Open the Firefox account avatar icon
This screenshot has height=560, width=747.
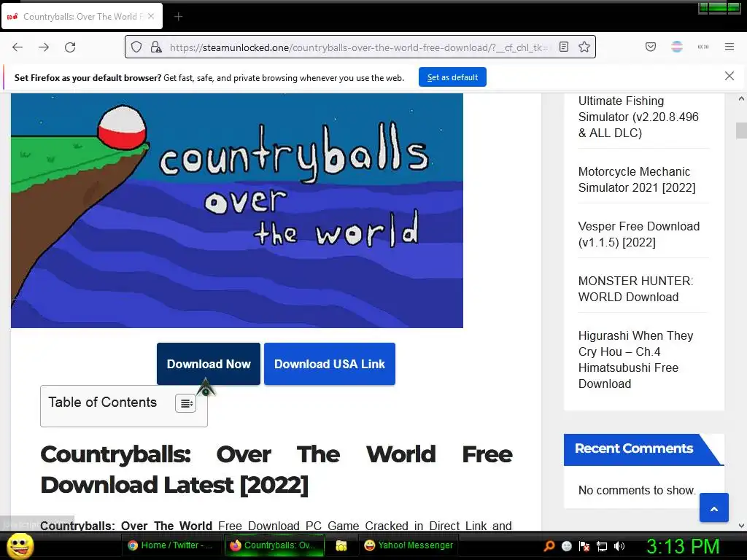pyautogui.click(x=677, y=47)
